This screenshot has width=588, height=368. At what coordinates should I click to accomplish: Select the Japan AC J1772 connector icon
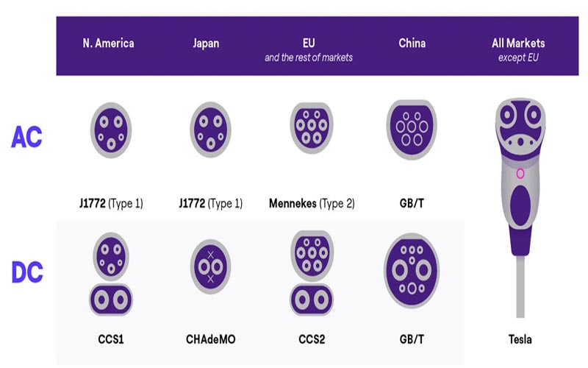pos(210,130)
